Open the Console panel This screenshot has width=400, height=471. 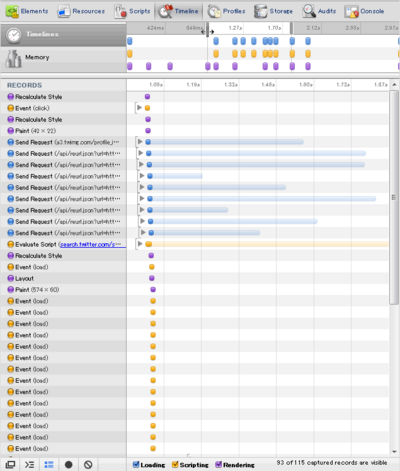pos(364,11)
